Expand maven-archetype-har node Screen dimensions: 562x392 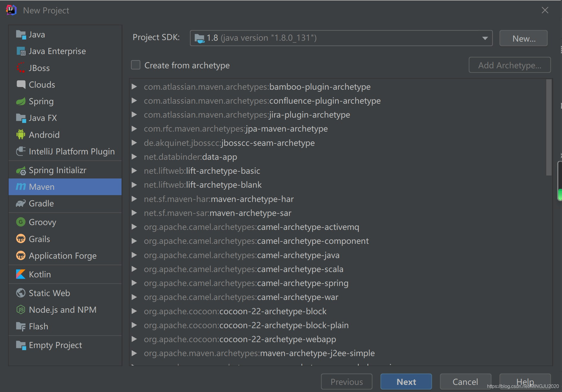tap(134, 199)
